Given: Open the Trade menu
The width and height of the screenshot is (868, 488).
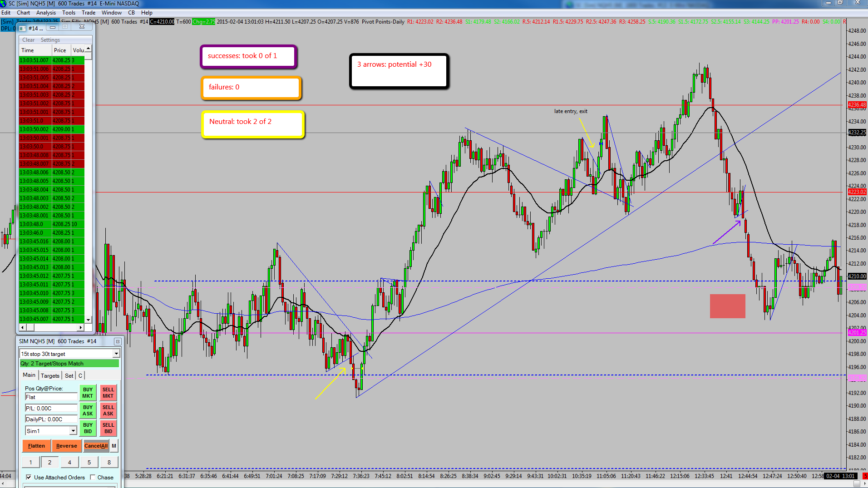Looking at the screenshot, I should tap(89, 13).
